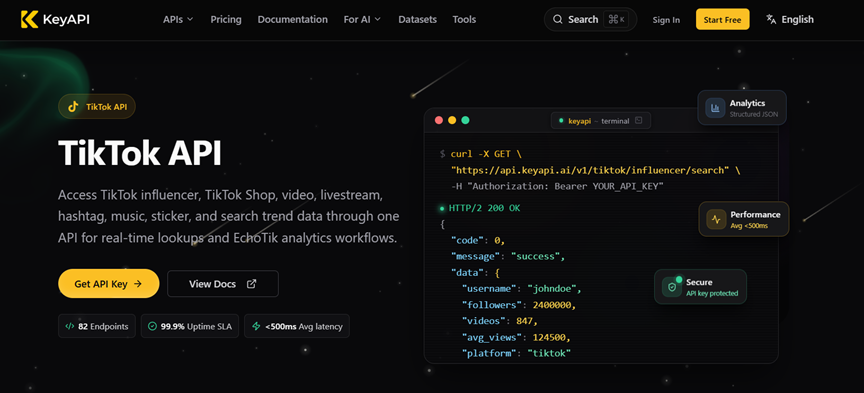Click the Performance Avg <500ms card
Screen dimensions: 864x393
744,219
